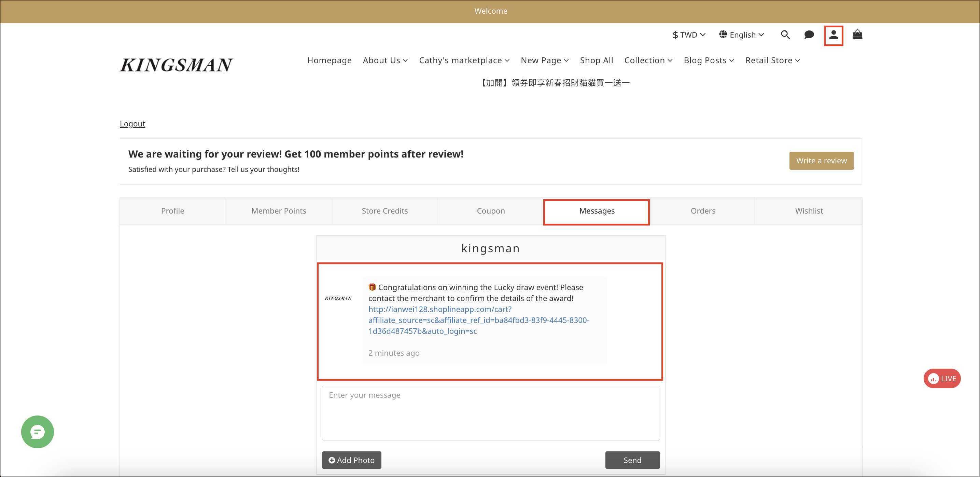This screenshot has height=477, width=980.
Task: Open the search magnifier icon
Action: pyautogui.click(x=785, y=35)
